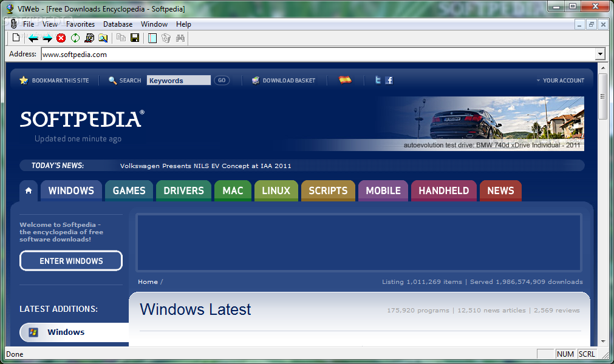Image resolution: width=614 pixels, height=364 pixels.
Task: Click the Bookmark This Site star icon
Action: pyautogui.click(x=24, y=80)
